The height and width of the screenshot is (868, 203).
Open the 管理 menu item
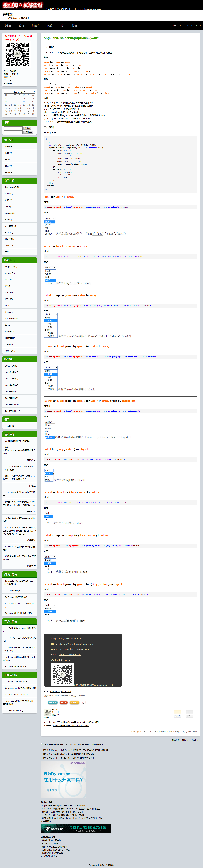pyautogui.click(x=74, y=26)
